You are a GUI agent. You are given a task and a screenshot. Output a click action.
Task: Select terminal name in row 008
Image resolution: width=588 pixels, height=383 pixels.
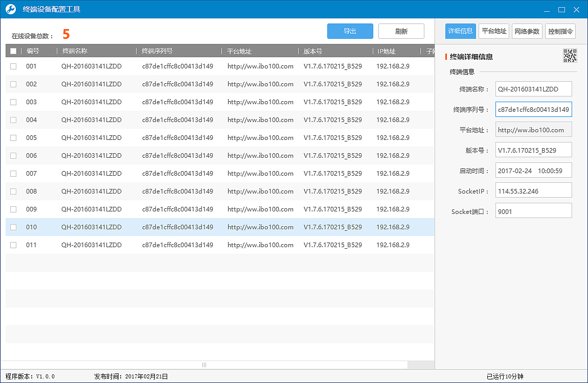click(92, 192)
